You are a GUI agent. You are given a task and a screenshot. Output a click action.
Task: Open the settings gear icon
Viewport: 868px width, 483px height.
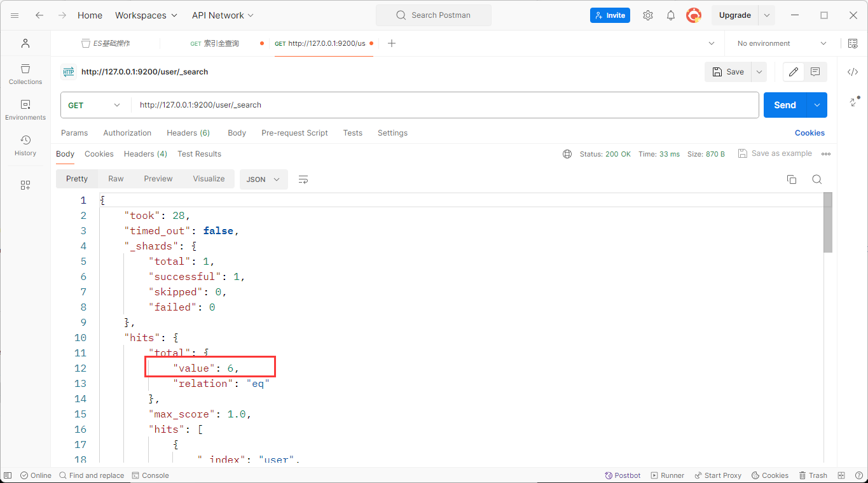point(648,15)
